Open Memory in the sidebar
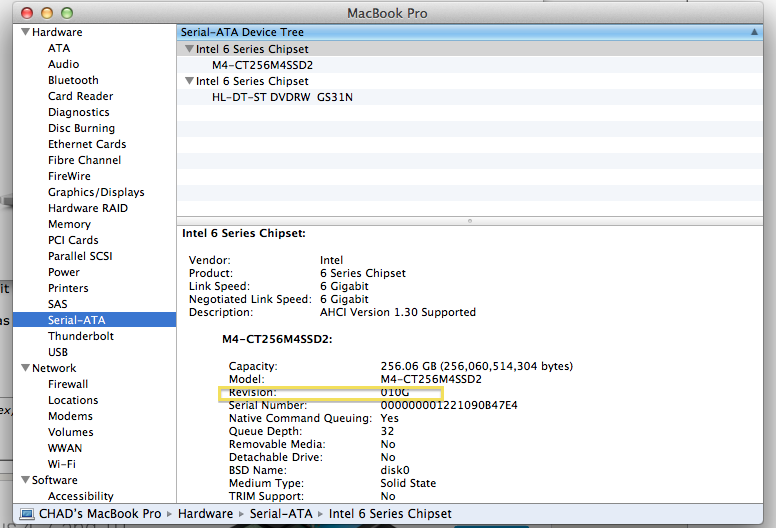The width and height of the screenshot is (776, 528). pyautogui.click(x=69, y=224)
